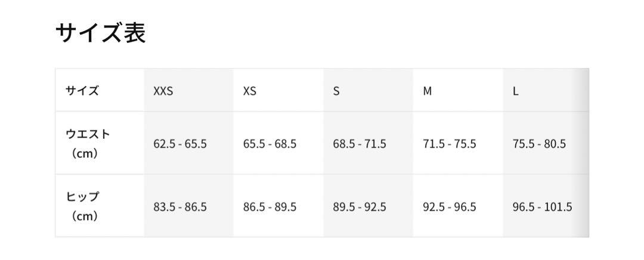Select the XXS size column header
Screen dimensions: 644x260
163,91
